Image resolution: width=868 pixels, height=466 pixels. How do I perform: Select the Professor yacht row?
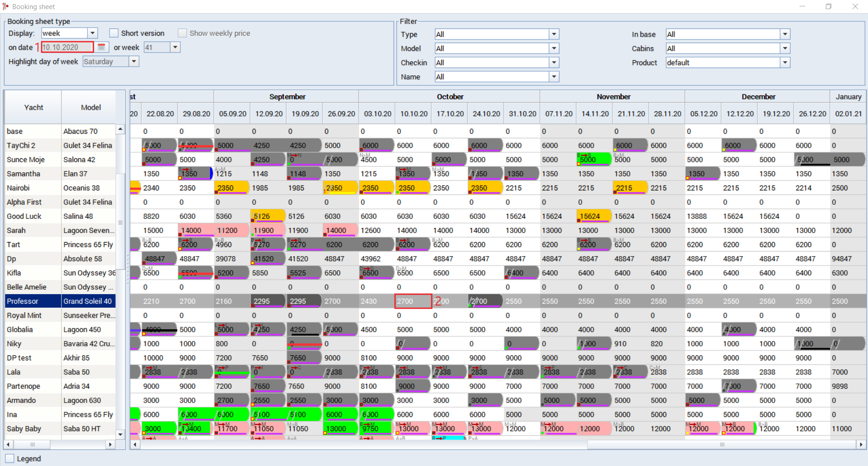click(x=60, y=301)
